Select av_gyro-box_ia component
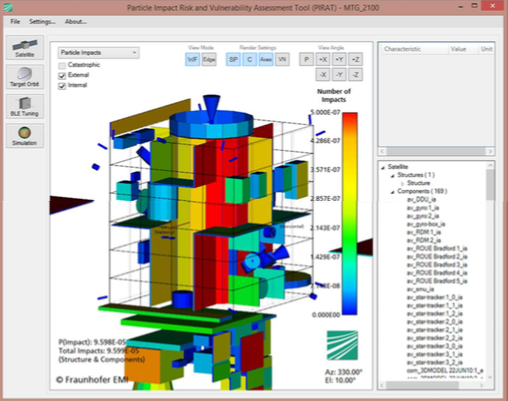The image size is (508, 401). [426, 224]
